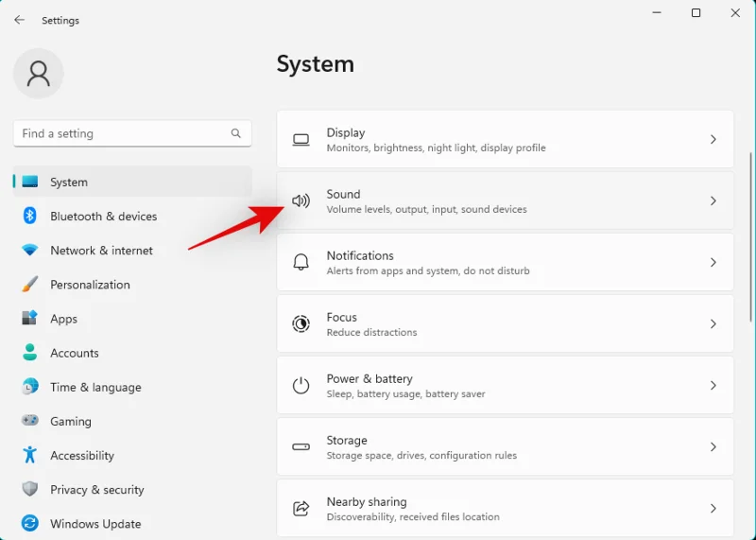Click the Storage drive icon
The image size is (756, 540).
(x=301, y=447)
